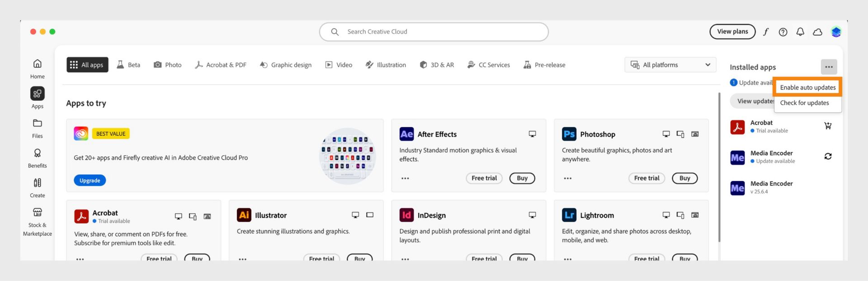The height and width of the screenshot is (281, 868).
Task: Focus the Search Creative Cloud field
Action: (x=434, y=32)
